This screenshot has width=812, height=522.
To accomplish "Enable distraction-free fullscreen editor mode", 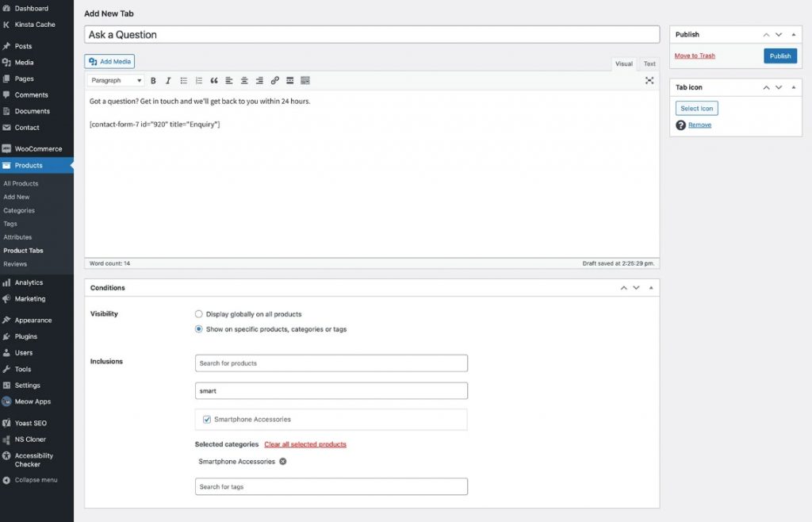I will coord(649,81).
